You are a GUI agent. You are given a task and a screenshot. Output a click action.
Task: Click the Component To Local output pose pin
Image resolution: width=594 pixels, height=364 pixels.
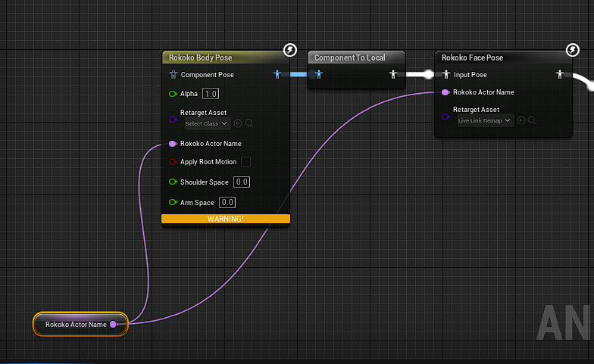[392, 74]
